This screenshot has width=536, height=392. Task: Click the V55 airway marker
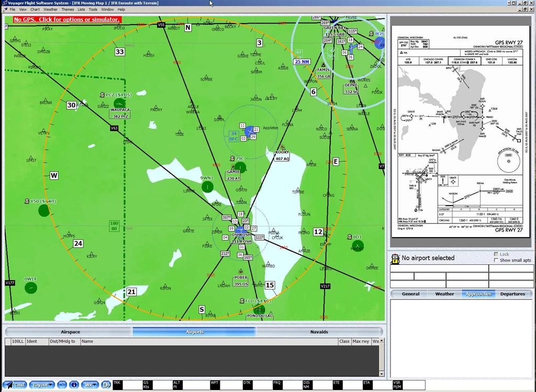(161, 25)
